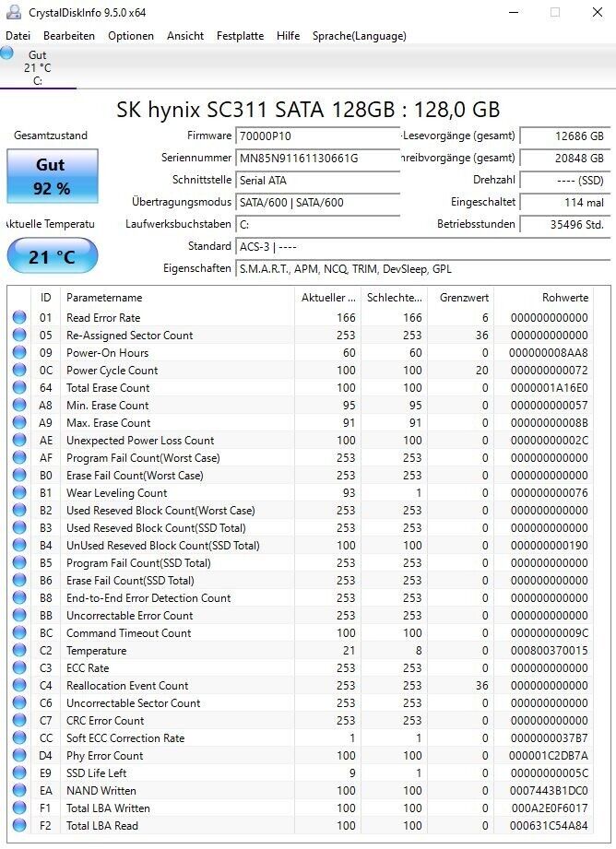The height and width of the screenshot is (849, 616).
Task: Click status orb for ECC Rate
Action: tap(19, 667)
